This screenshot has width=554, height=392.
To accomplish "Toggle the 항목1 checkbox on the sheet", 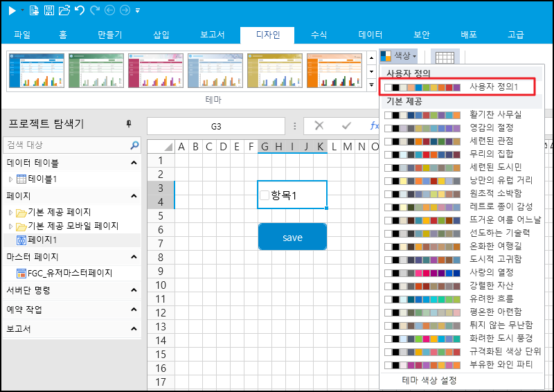I will coord(265,196).
